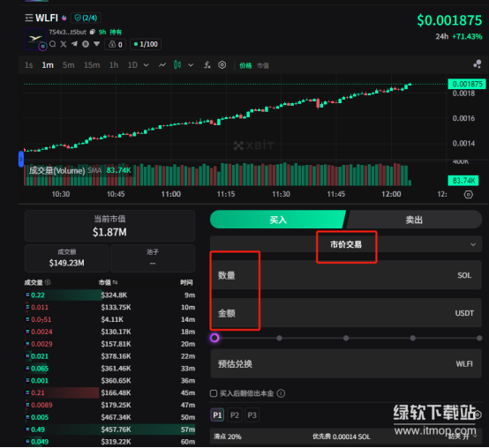This screenshot has width=489, height=448.
Task: Open the round website icon link
Action: coord(86,44)
